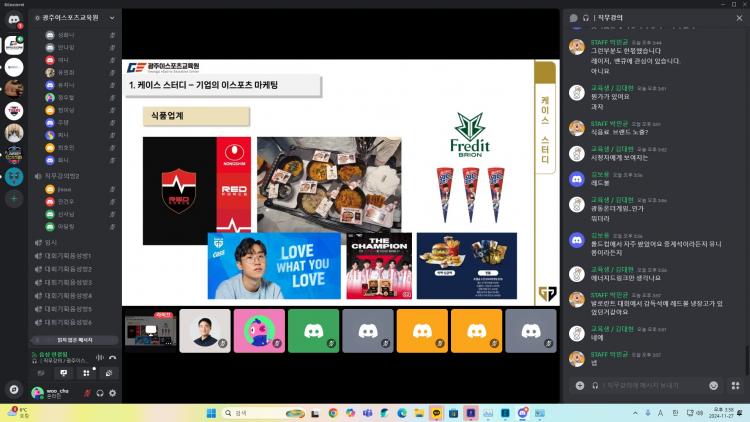This screenshot has height=422, width=750.
Task: Toggle deafen headphones in user panel
Action: point(100,393)
